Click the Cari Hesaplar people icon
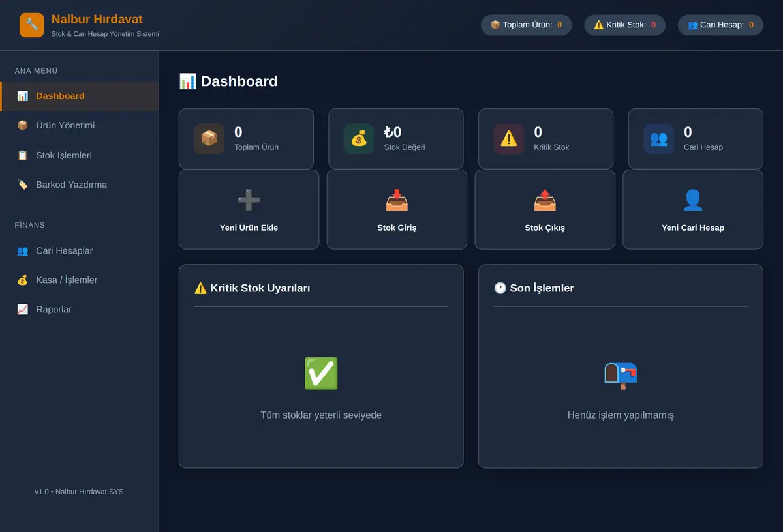Image resolution: width=783 pixels, height=532 pixels. coord(23,250)
